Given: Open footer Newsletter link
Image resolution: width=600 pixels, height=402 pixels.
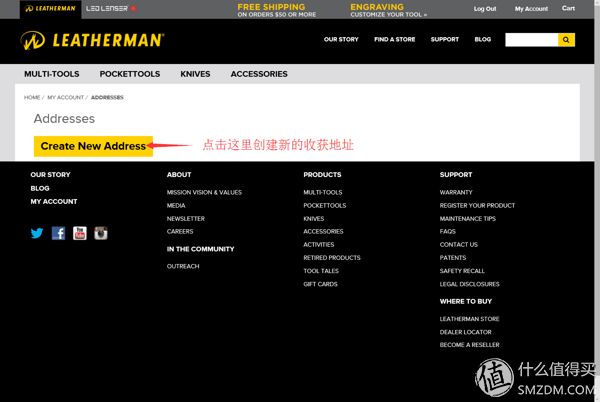Looking at the screenshot, I should tap(186, 218).
